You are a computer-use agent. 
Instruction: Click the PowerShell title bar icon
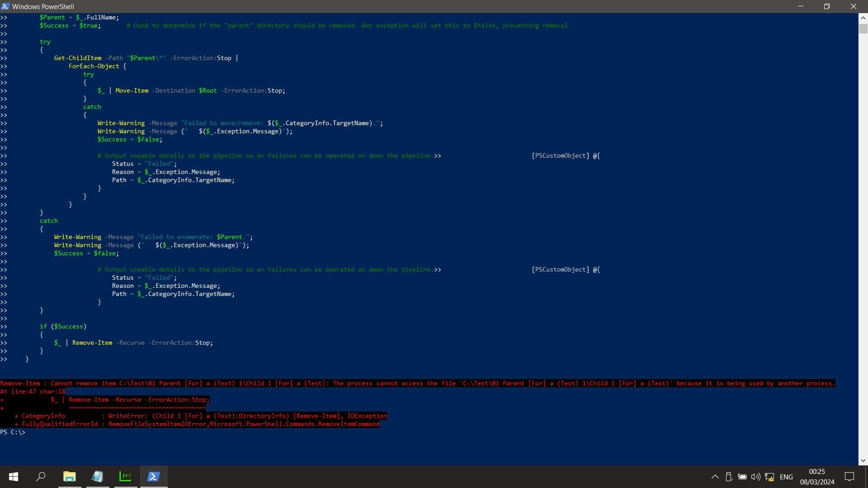pyautogui.click(x=5, y=6)
